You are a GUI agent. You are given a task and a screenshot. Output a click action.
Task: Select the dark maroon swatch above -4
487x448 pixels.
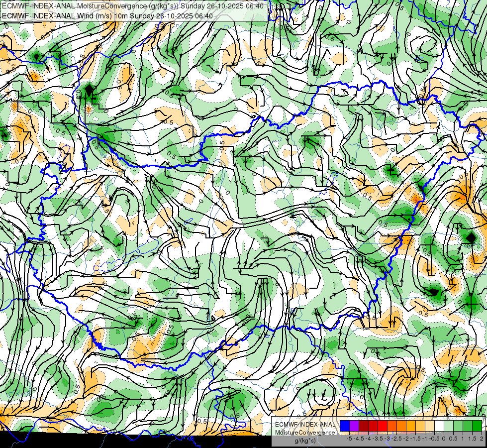click(x=364, y=426)
